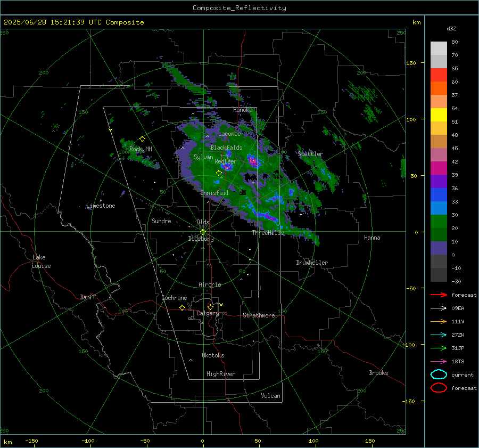Viewport: 479px width, 448px height.
Task: Select the magenta 39-42 dBZ swatch
Action: click(439, 168)
